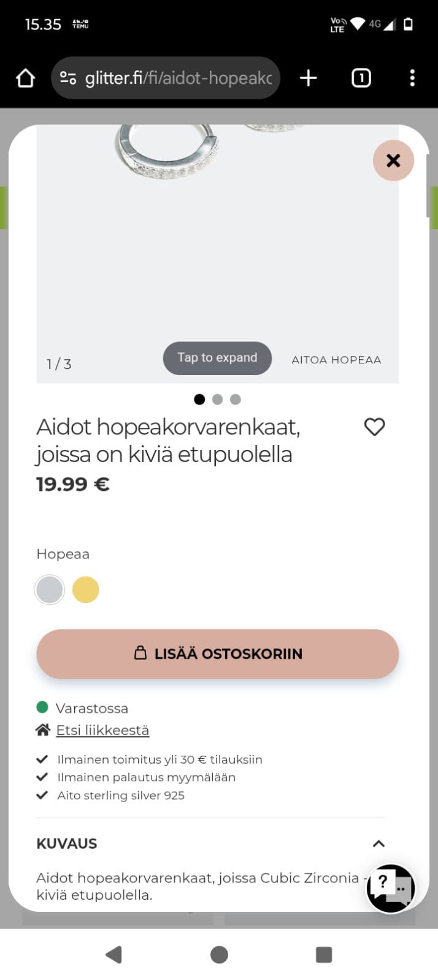Screen dimensions: 438x980
Task: Open a new browser tab with the plus icon
Action: pyautogui.click(x=308, y=78)
